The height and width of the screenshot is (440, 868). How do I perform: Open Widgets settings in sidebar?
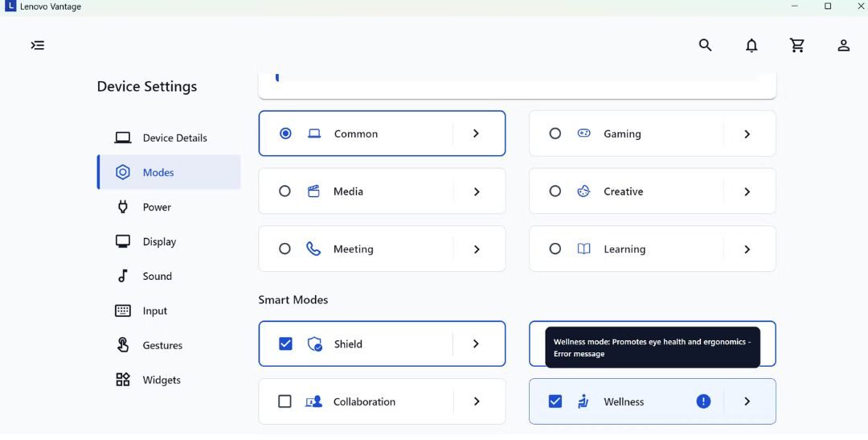point(162,380)
